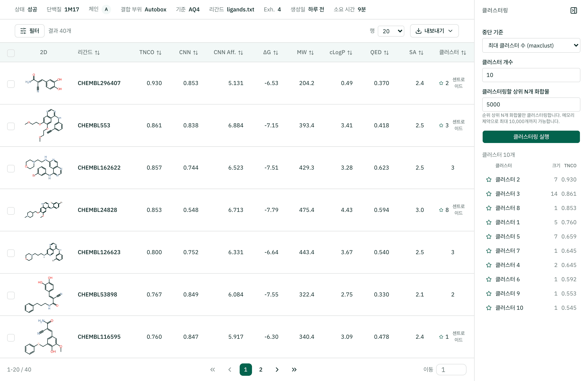This screenshot has height=381, width=588.
Task: Run clustering with 클러스터링 실행 button
Action: [531, 137]
